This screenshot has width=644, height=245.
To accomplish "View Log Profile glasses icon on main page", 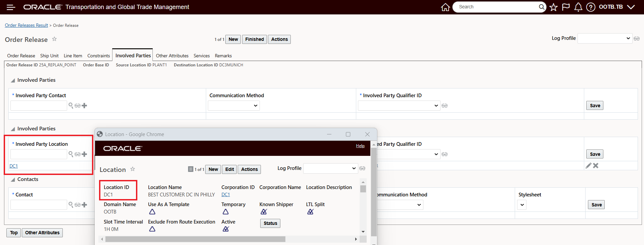I will point(637,39).
